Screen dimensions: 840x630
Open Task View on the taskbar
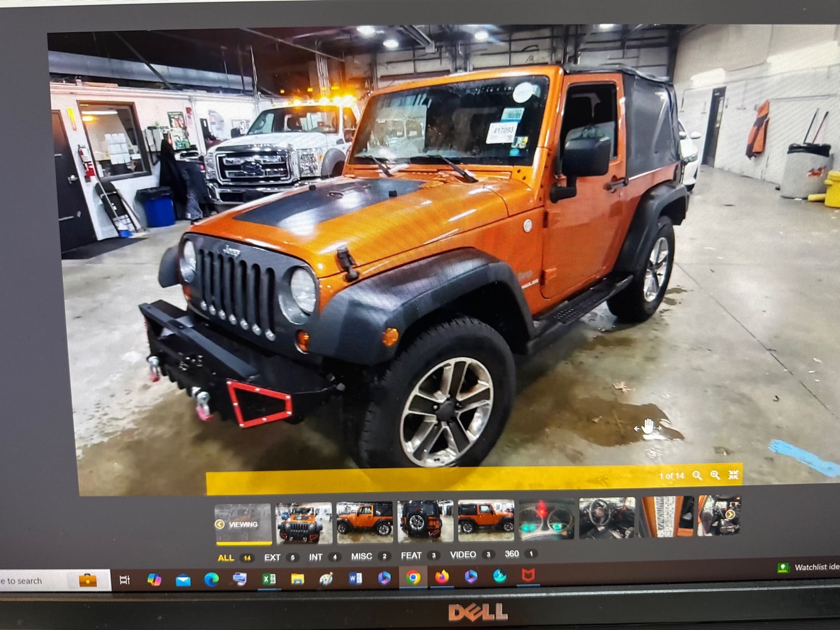pos(125,580)
